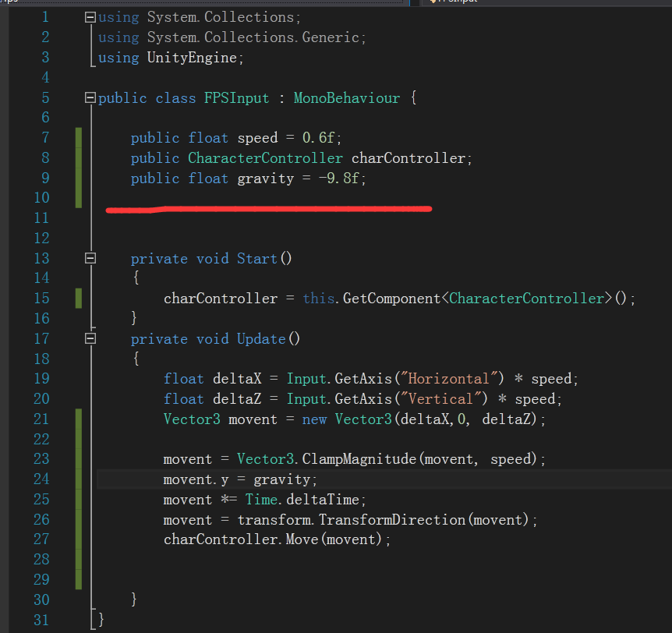
Task: Click line number 10
Action: tap(41, 198)
